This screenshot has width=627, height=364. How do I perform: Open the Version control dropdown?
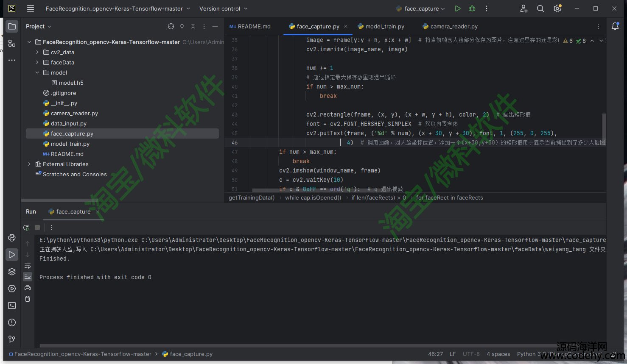click(x=223, y=8)
